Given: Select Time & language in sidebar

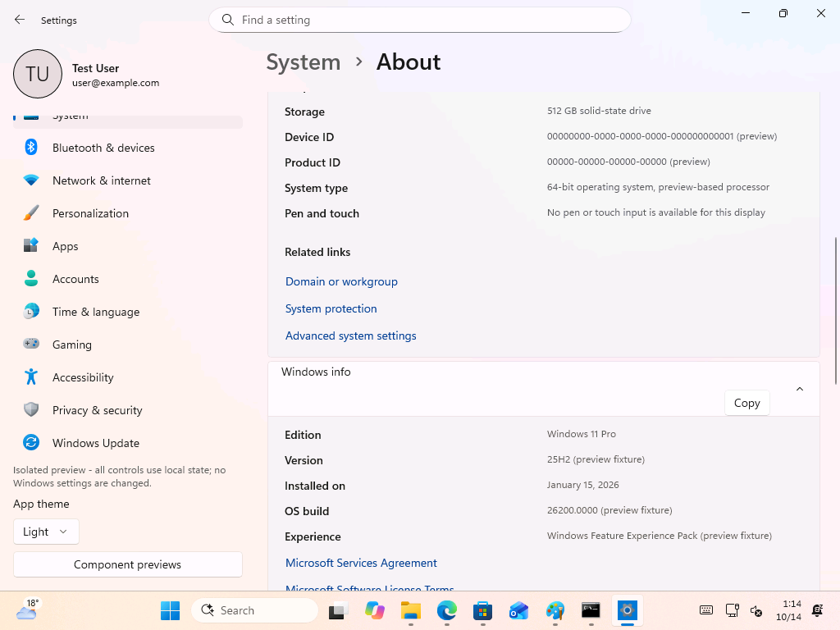Looking at the screenshot, I should coord(127,311).
